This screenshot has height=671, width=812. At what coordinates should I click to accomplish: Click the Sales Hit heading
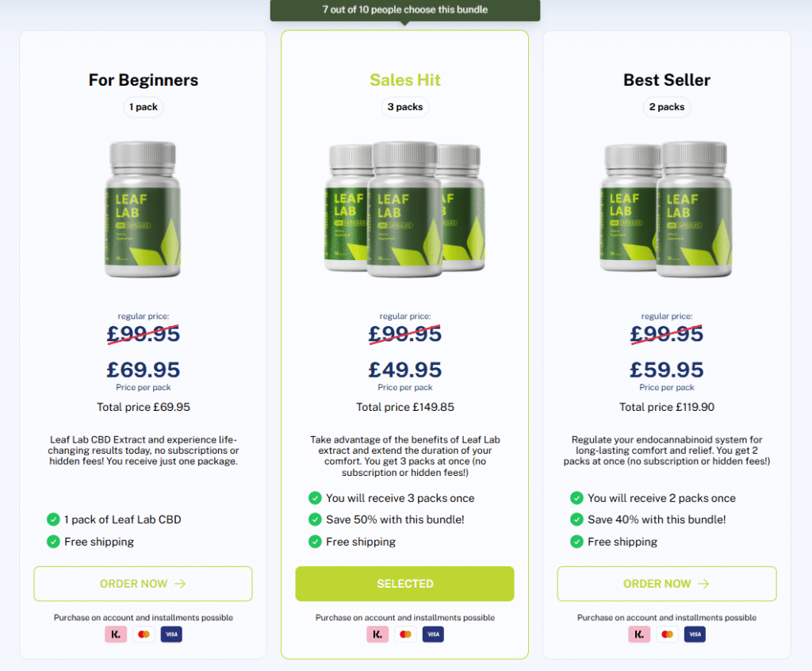click(x=405, y=80)
